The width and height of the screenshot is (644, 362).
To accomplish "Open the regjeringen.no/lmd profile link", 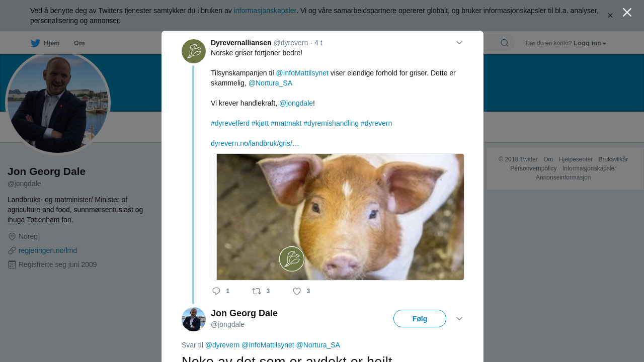I will pyautogui.click(x=48, y=250).
